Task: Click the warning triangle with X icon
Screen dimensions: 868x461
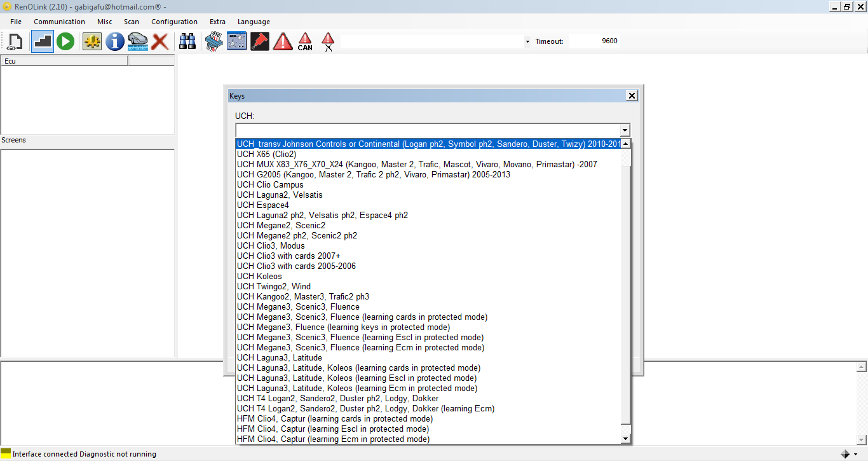Action: pos(328,42)
